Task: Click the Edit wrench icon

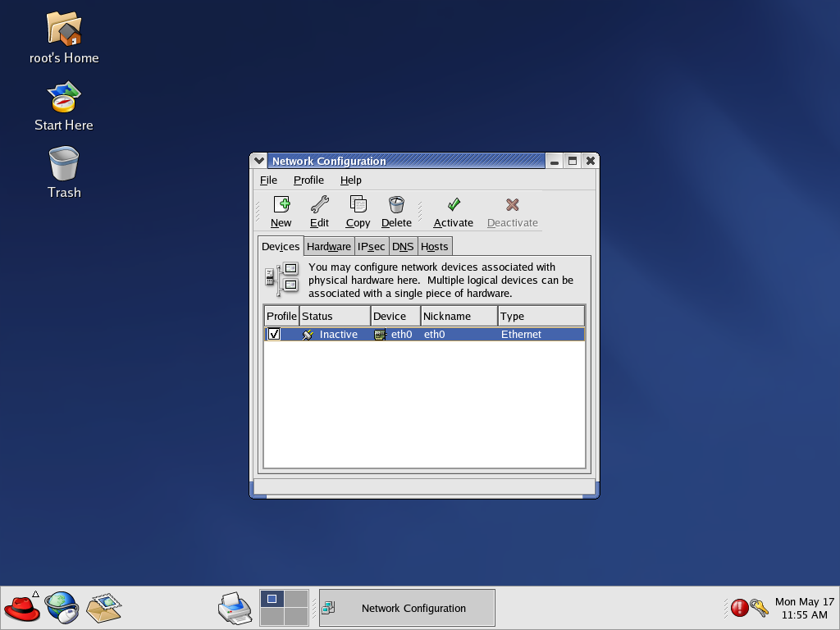Action: pos(319,204)
